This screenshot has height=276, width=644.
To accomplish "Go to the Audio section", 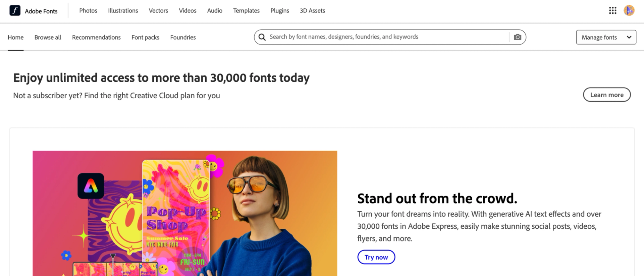I will tap(215, 11).
